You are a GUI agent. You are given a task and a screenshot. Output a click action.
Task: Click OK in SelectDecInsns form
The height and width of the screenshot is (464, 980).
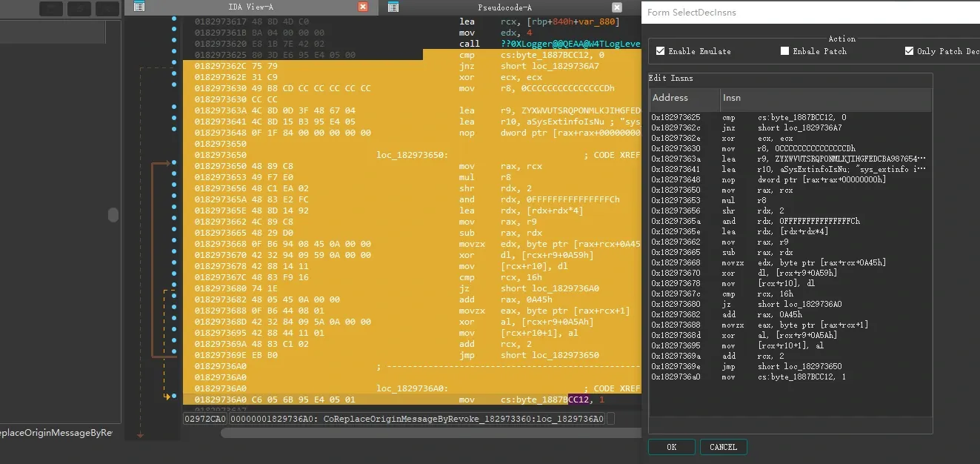(671, 447)
